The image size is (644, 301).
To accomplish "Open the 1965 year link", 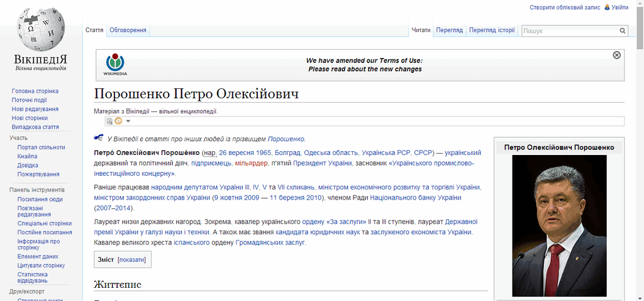I will (x=265, y=153).
